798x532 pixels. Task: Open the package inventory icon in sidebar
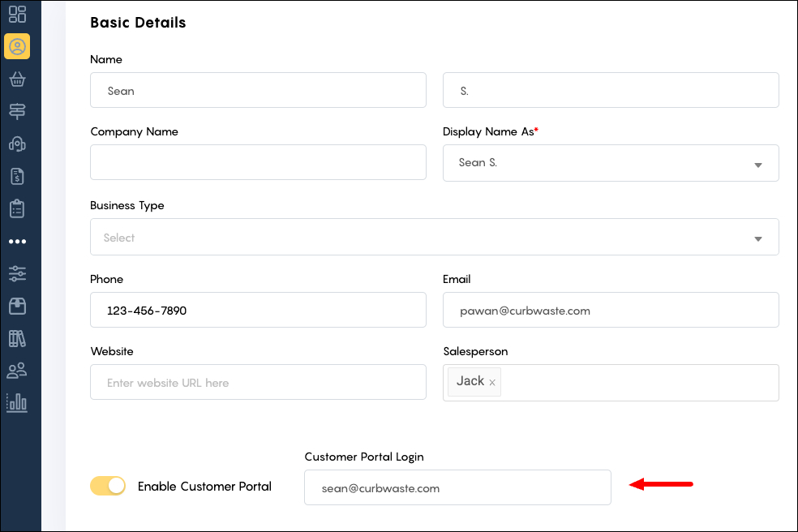18,306
